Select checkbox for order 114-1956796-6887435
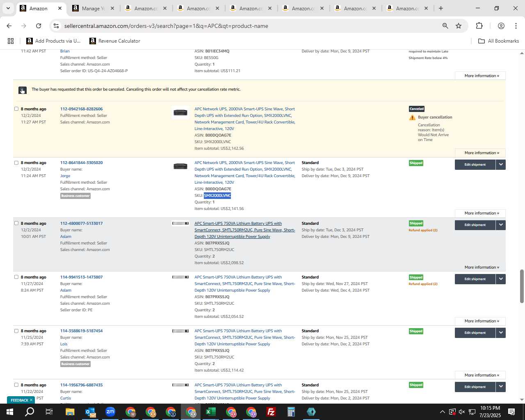Screen dimensions: 525x420 point(16,385)
